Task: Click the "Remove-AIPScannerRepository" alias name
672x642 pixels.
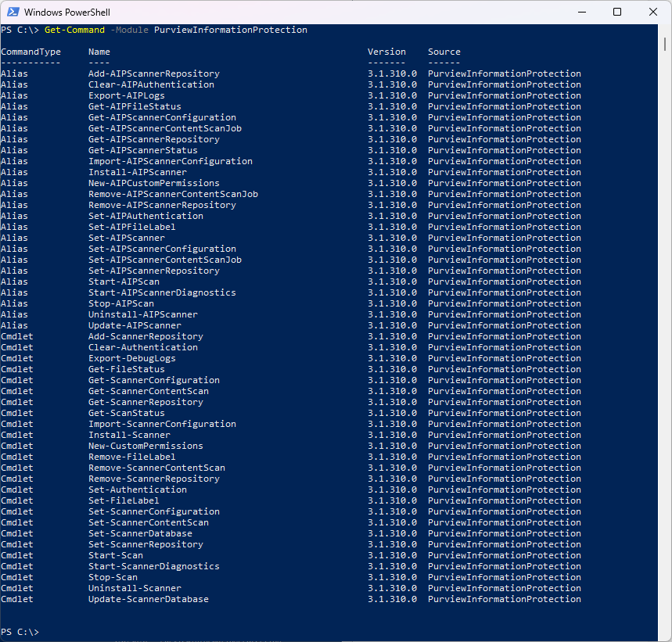Action: 162,205
